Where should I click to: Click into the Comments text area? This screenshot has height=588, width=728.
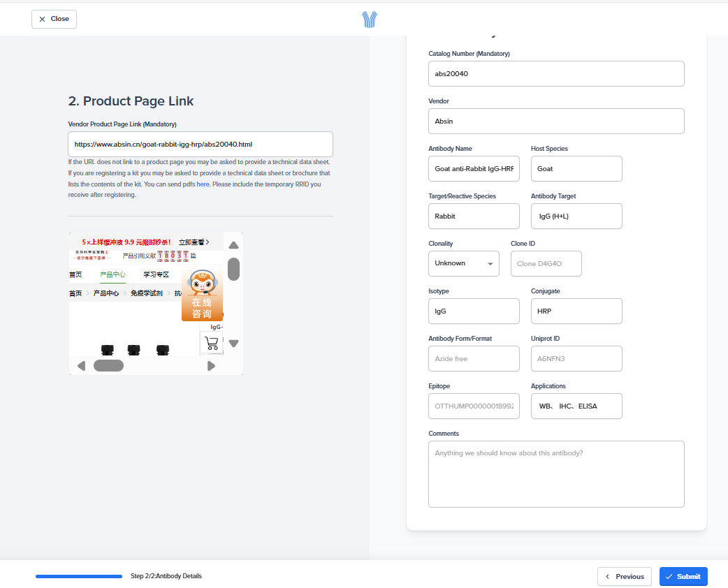tap(555, 473)
